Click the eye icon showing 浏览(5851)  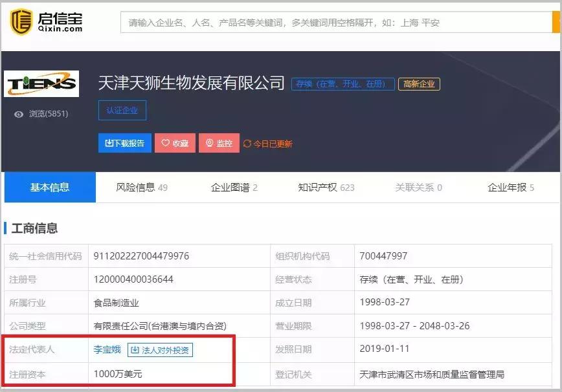click(x=18, y=113)
